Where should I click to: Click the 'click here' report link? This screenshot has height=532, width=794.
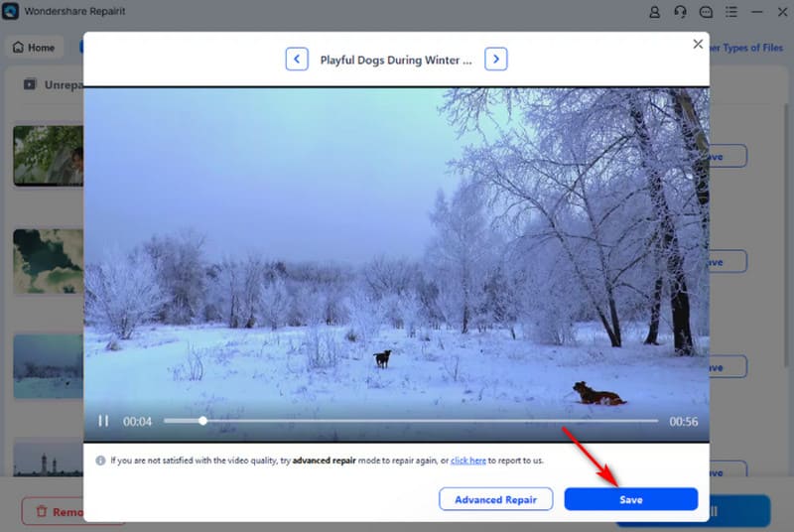coord(468,461)
